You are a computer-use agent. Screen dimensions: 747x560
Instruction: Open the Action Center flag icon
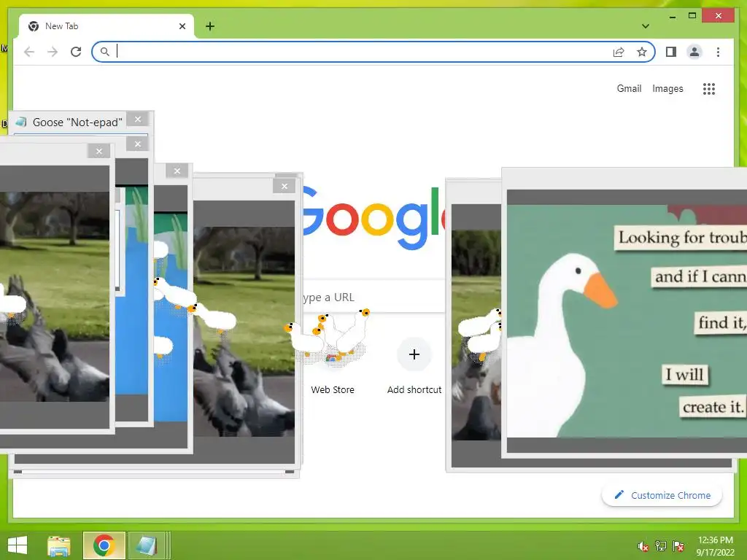678,545
